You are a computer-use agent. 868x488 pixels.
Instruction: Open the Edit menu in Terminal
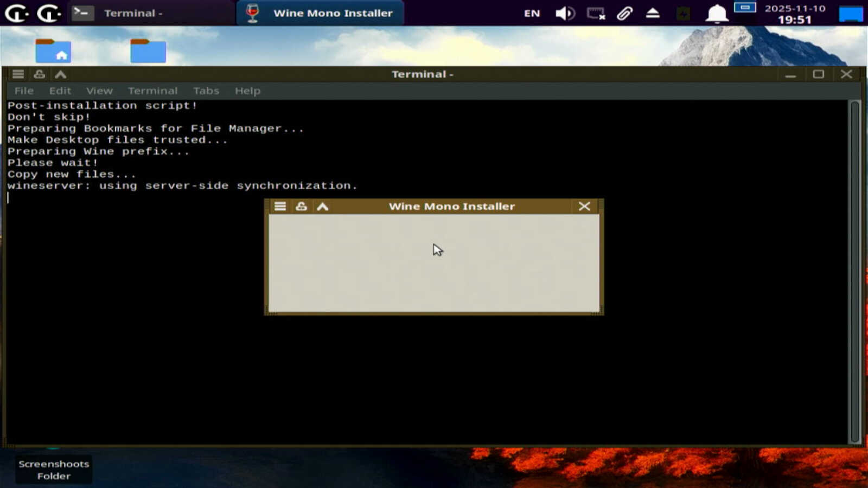coord(60,91)
